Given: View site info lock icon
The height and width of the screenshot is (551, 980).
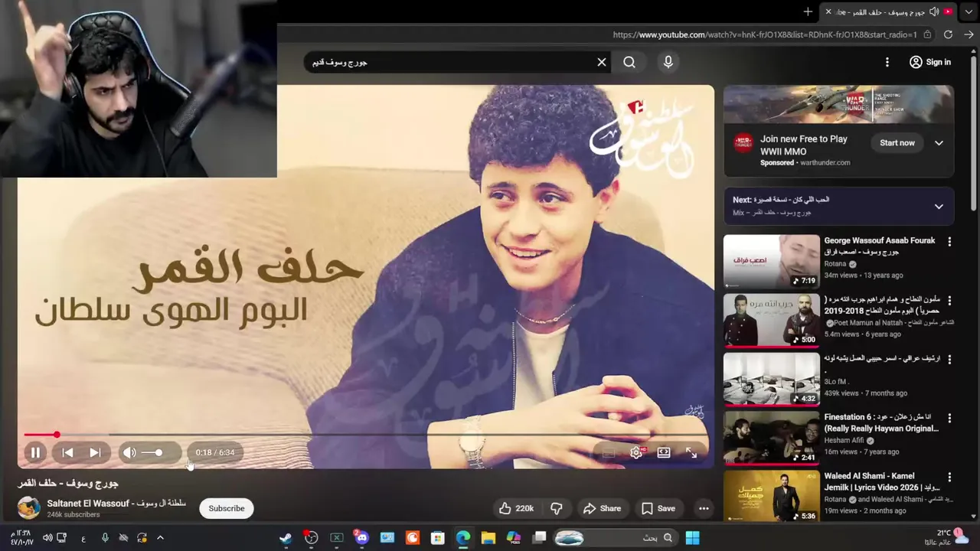Looking at the screenshot, I should 927,34.
